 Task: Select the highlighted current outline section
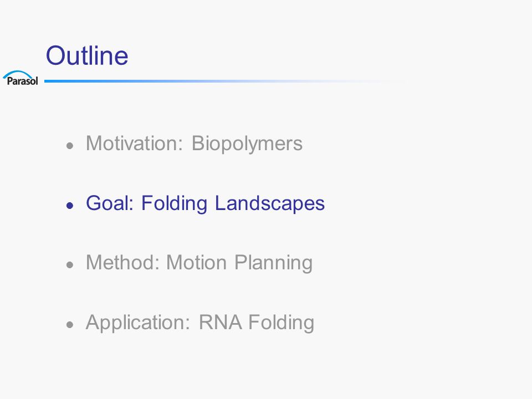point(205,204)
